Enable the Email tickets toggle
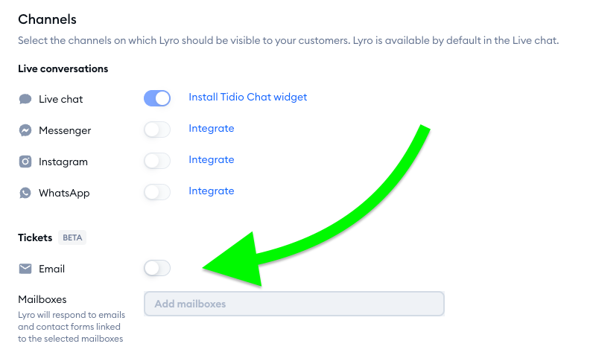This screenshot has width=593, height=364. click(157, 268)
